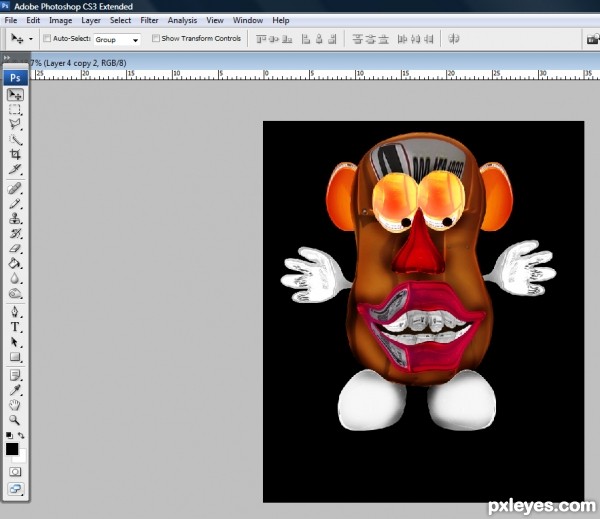Select the Rectangular Marquee tool

[15, 109]
